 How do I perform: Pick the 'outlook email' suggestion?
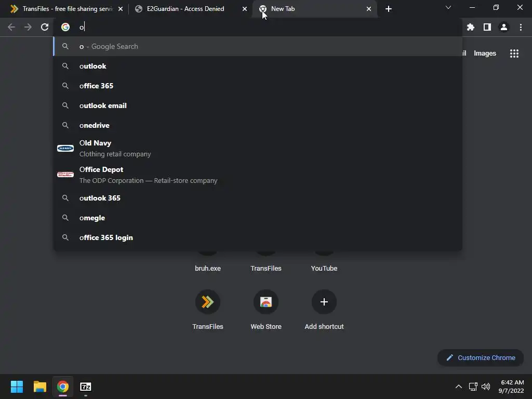[x=258, y=105]
